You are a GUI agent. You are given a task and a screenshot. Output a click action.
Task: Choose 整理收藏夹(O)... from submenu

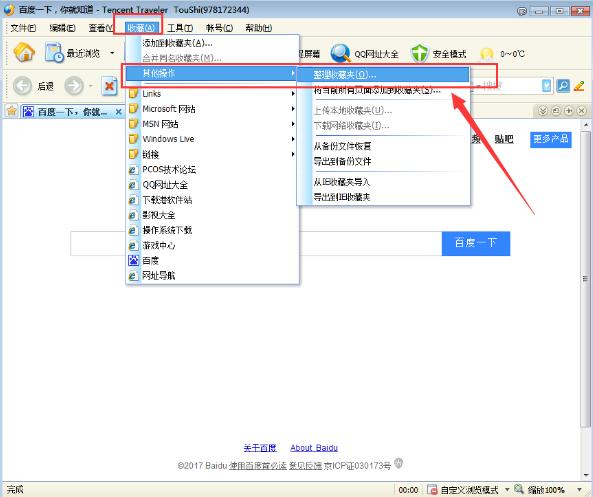383,75
